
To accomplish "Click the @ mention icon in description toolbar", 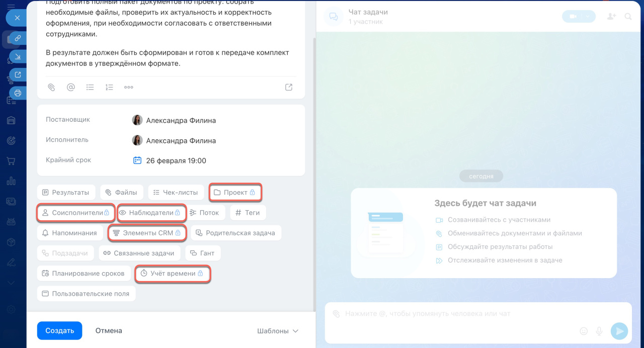I will click(70, 87).
